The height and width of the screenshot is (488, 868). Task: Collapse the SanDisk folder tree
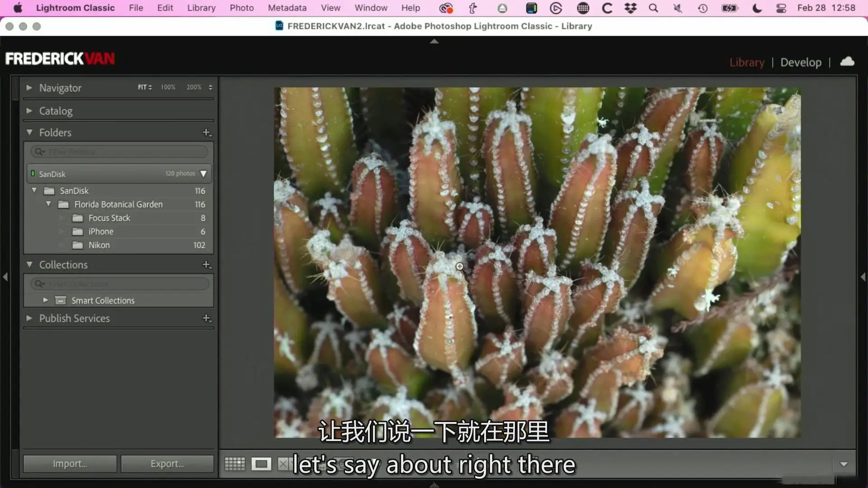tap(34, 191)
